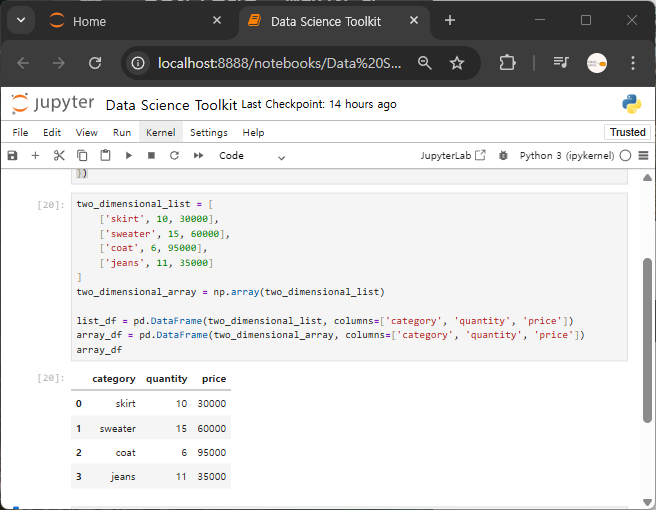Reload the browser page
The height and width of the screenshot is (510, 656).
[x=95, y=63]
